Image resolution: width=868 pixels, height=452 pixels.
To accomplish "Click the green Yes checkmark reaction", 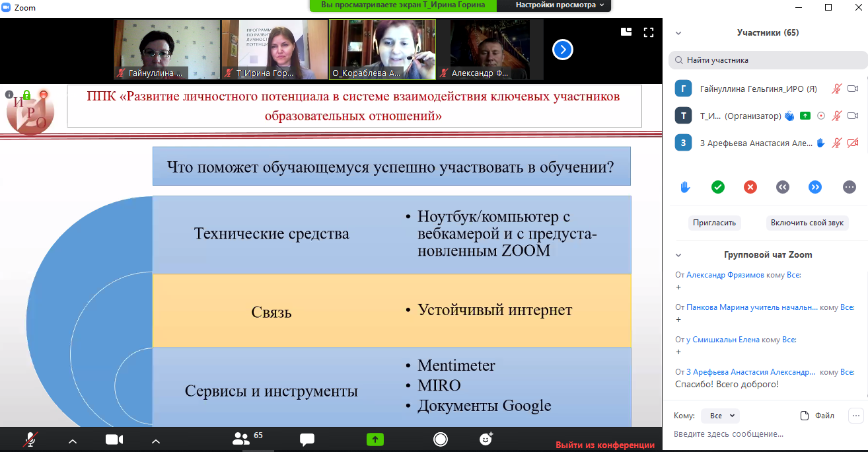I will 718,187.
